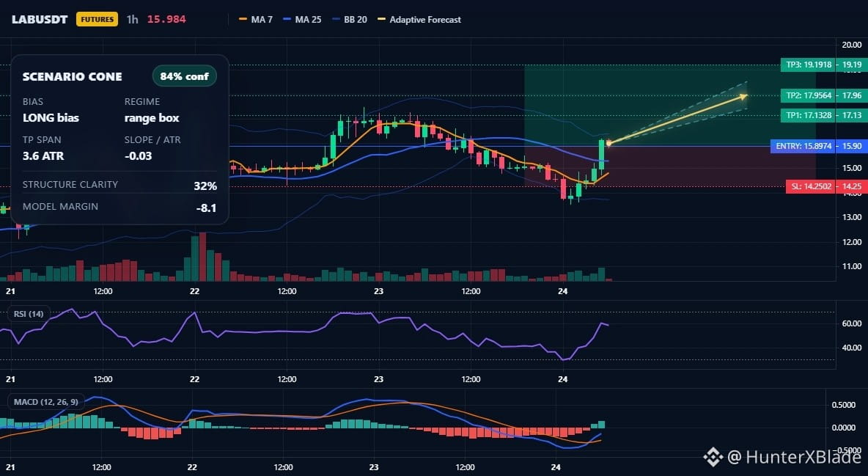Click the FUTURES badge
The height and width of the screenshot is (476, 868).
tap(97, 19)
